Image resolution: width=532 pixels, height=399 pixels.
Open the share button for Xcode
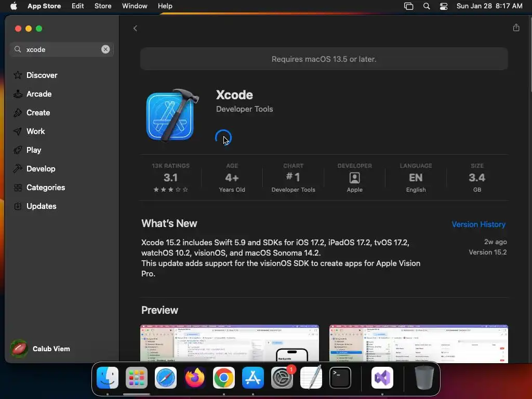pyautogui.click(x=516, y=28)
